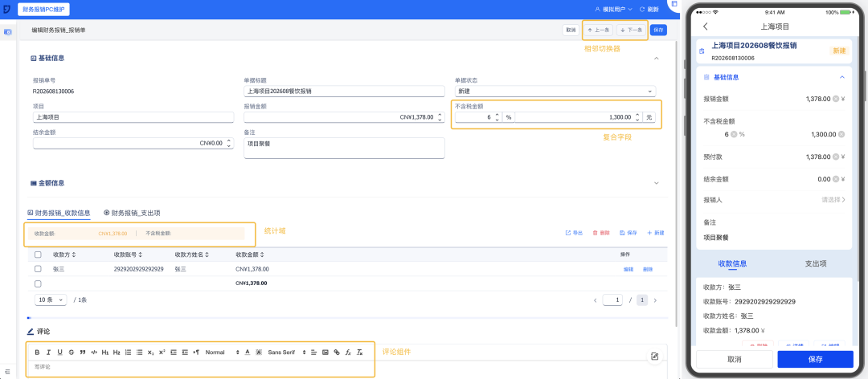The width and height of the screenshot is (868, 379).
Task: Tap the blue 保存 button on the phone
Action: 816,359
